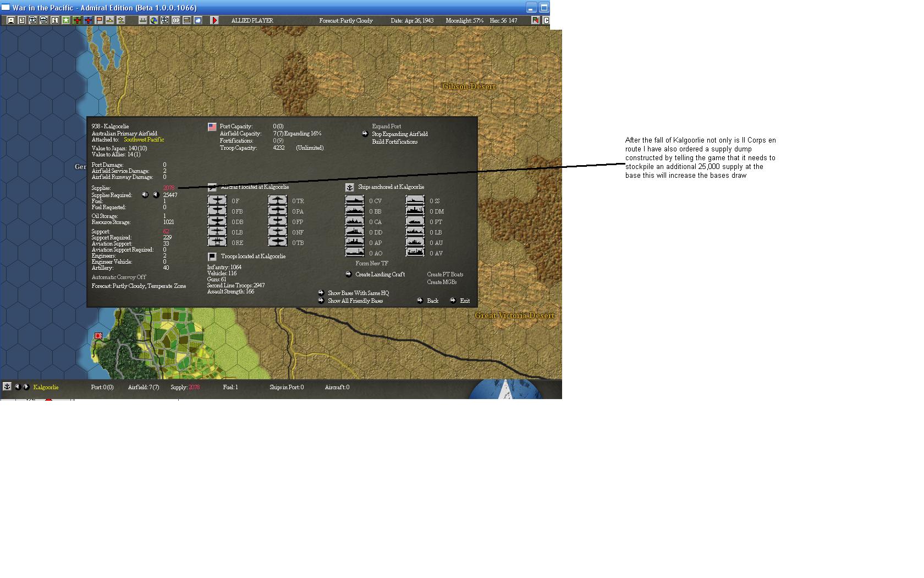
Task: Click the yellow ship silhouette toolbar icon
Action: 110,20
